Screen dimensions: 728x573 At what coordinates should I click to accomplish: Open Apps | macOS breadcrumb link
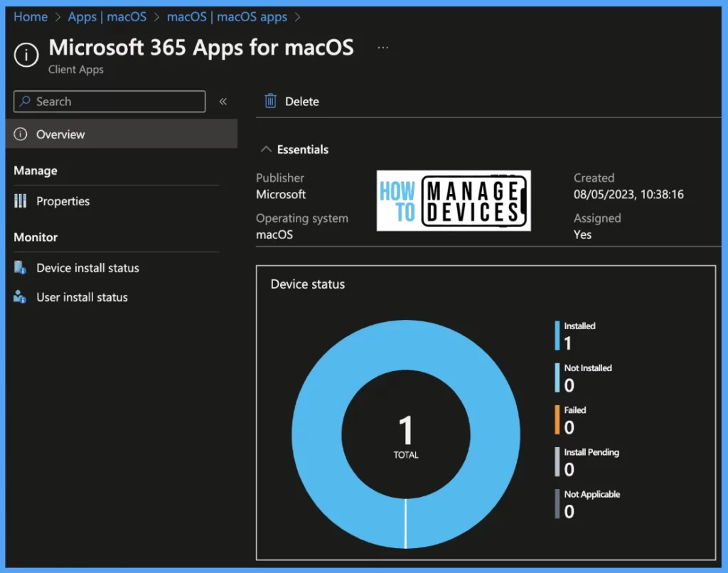[x=107, y=17]
